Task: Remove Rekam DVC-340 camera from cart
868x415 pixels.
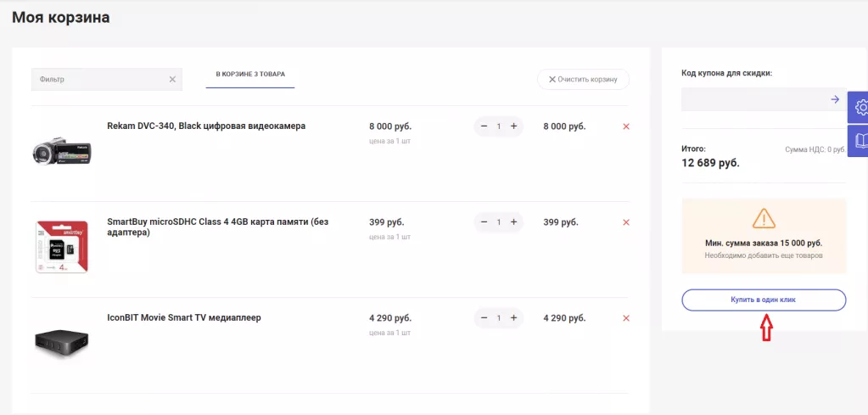Action: 626,126
